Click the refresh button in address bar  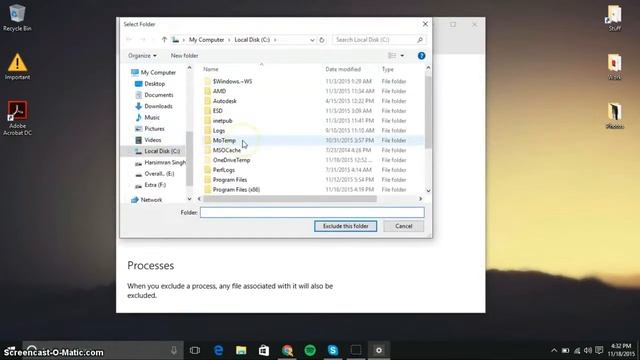[x=322, y=40]
